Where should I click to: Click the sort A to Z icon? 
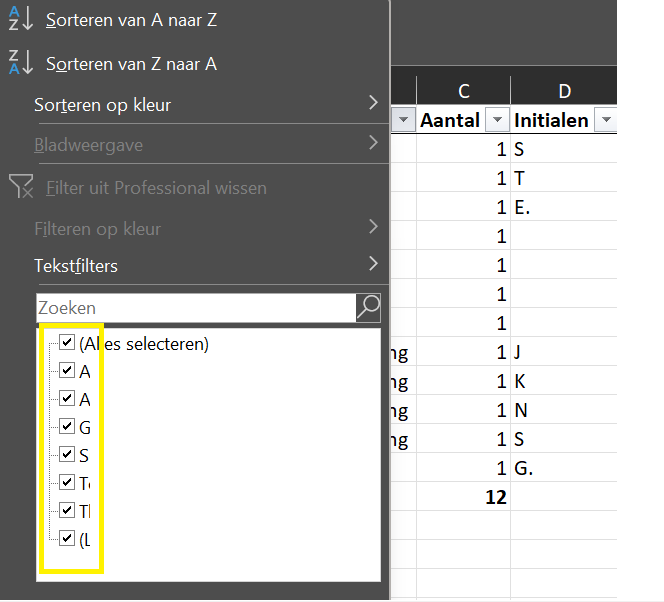point(21,19)
